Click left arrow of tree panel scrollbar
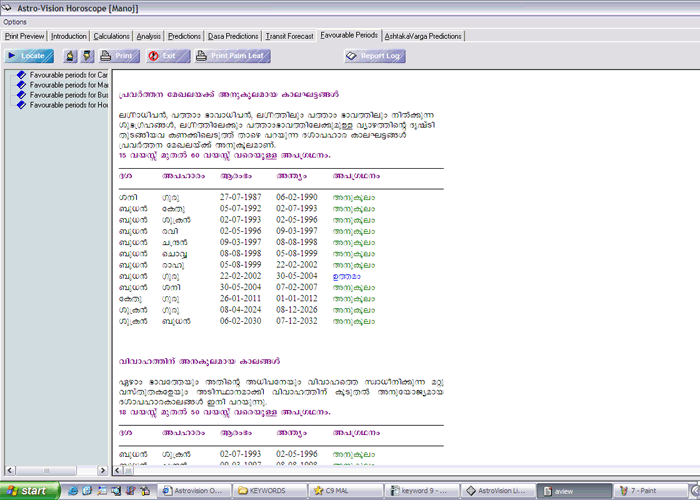Image resolution: width=700 pixels, height=500 pixels. (x=9, y=470)
